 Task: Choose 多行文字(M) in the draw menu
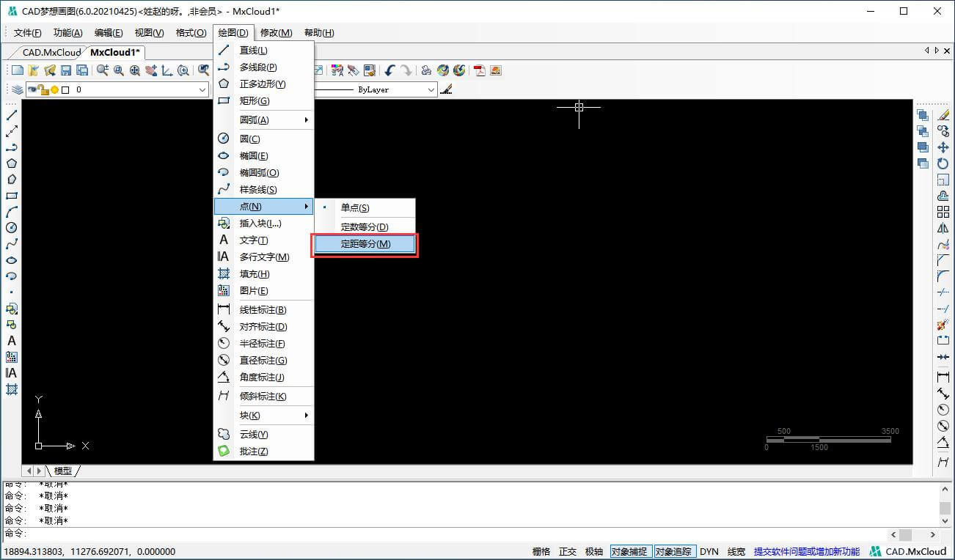click(264, 257)
